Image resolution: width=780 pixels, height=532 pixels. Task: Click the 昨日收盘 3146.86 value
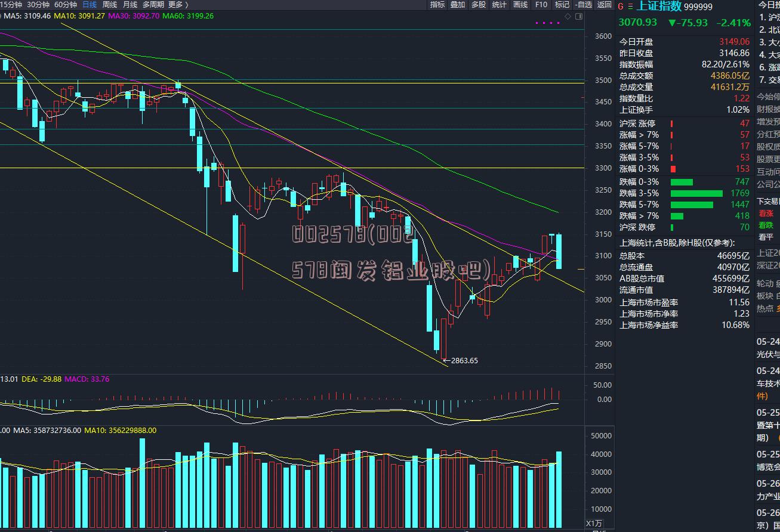click(734, 53)
